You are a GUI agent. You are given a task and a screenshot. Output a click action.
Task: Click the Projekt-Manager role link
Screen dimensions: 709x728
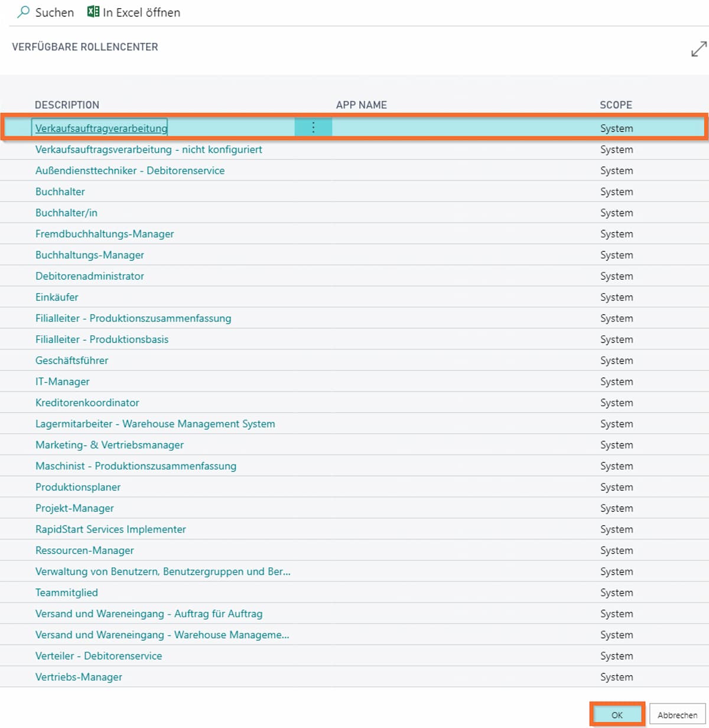tap(74, 508)
